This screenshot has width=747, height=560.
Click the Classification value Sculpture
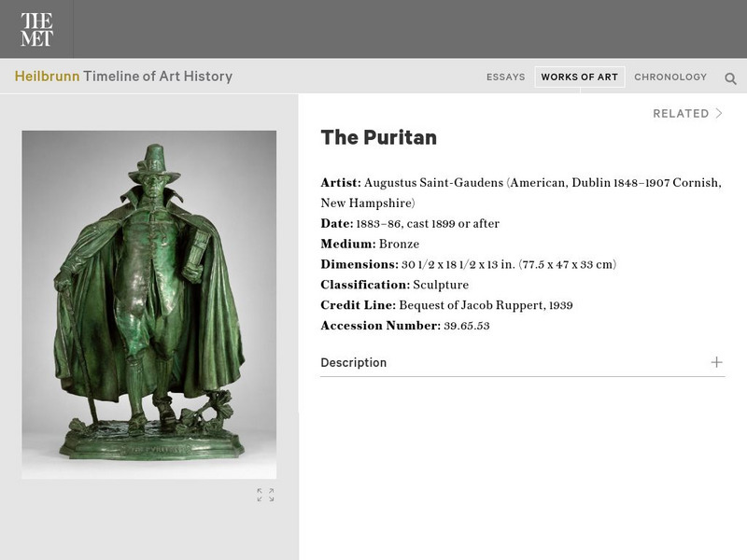click(x=441, y=285)
